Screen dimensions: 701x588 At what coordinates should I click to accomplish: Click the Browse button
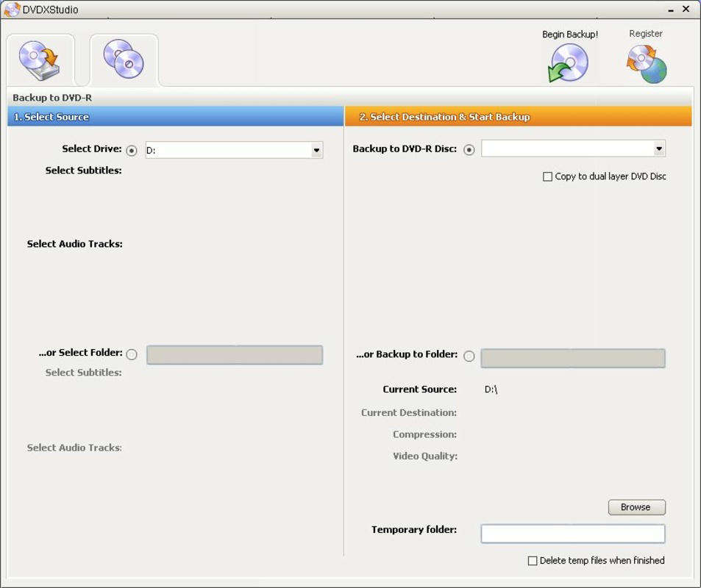click(636, 507)
